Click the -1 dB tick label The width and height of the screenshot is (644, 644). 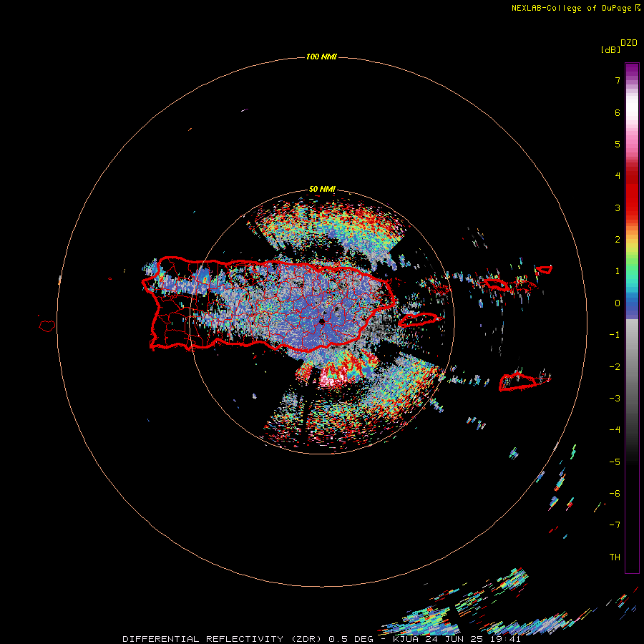click(615, 335)
